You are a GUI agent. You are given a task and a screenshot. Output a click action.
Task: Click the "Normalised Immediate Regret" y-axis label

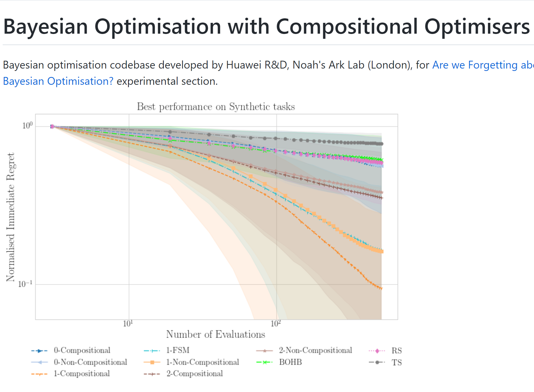(x=11, y=217)
